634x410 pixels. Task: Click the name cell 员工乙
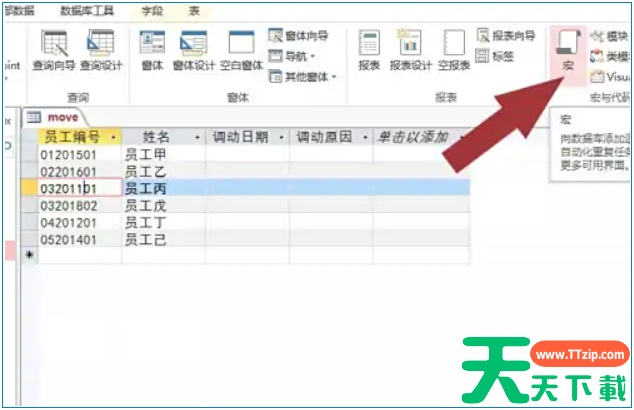[x=164, y=171]
